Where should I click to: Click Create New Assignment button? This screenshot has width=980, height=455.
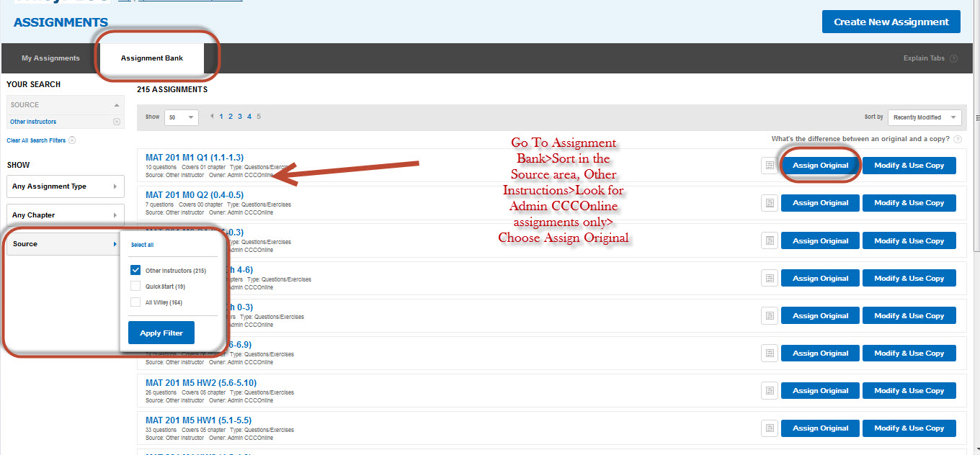[891, 22]
